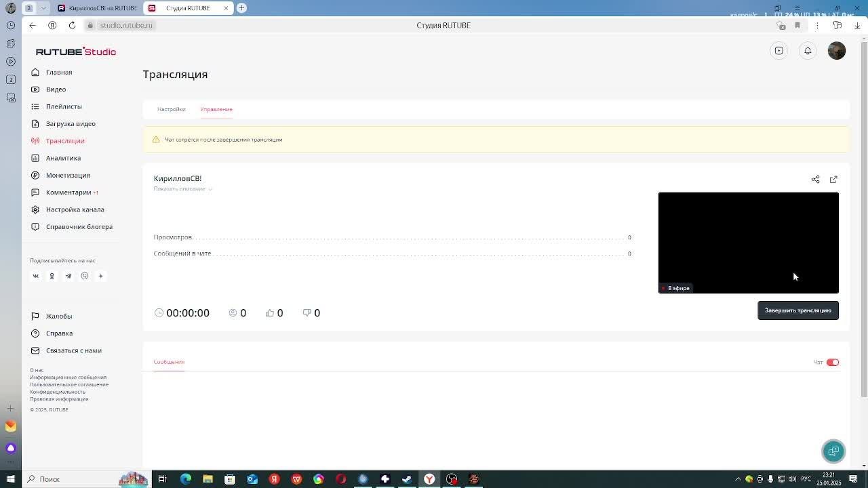Open the Dzen star social icon
868x488 pixels.
(100, 276)
